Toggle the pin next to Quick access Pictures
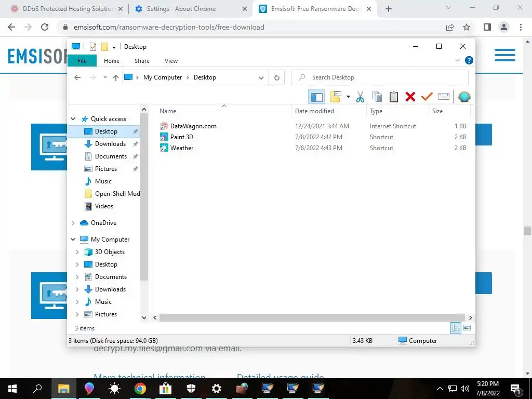532x399 pixels. (136, 169)
